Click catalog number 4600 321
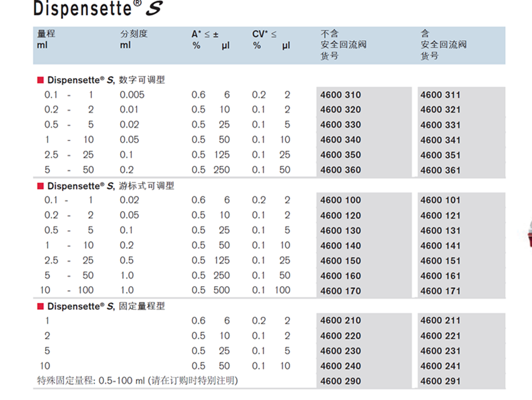Screen dimensions: 532x400 (441, 110)
